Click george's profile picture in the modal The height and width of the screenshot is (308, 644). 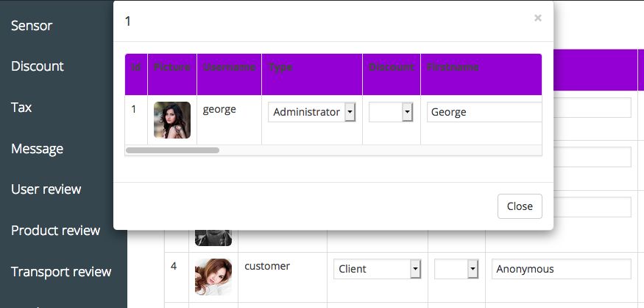tap(172, 120)
